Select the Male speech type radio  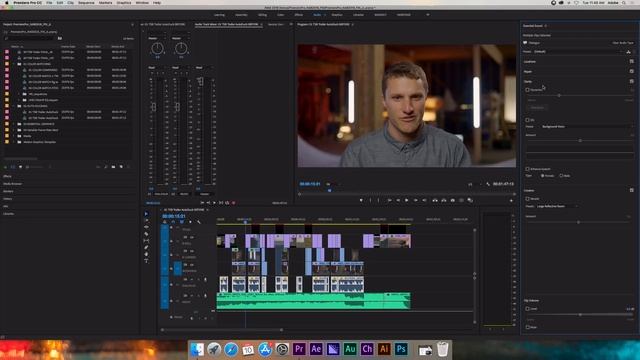[x=561, y=176]
